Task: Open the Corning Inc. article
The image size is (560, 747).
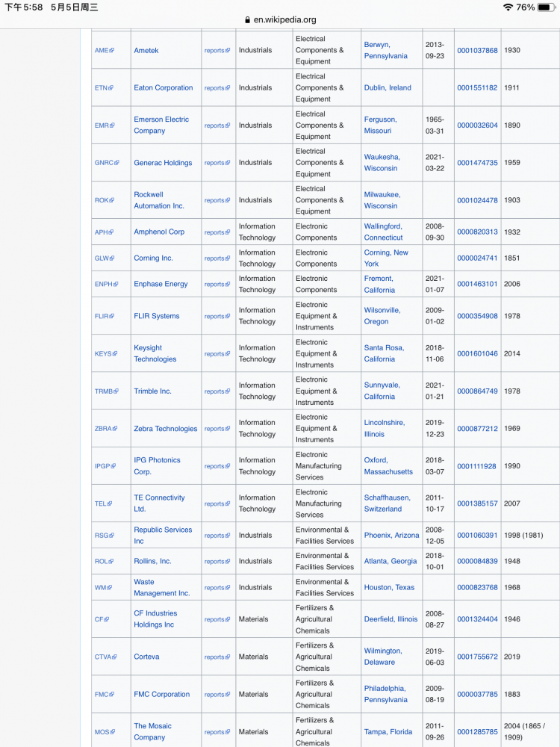Action: pos(153,258)
